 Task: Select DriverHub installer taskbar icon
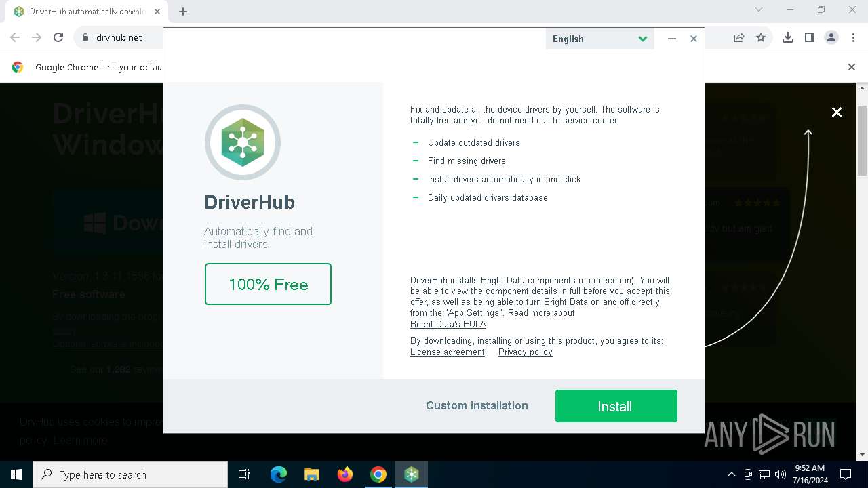(x=412, y=474)
